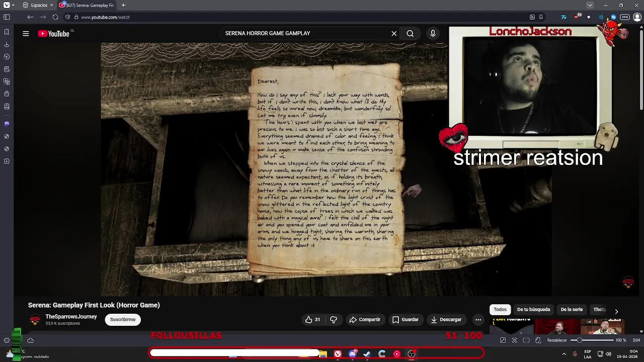Expand the tab list dropdown arrow
This screenshot has width=644, height=362.
click(590, 5)
